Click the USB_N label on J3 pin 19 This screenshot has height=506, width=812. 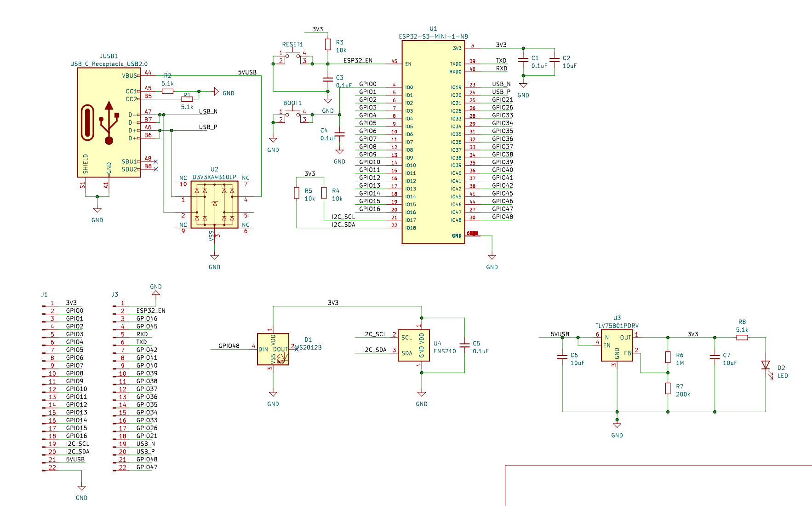(146, 443)
